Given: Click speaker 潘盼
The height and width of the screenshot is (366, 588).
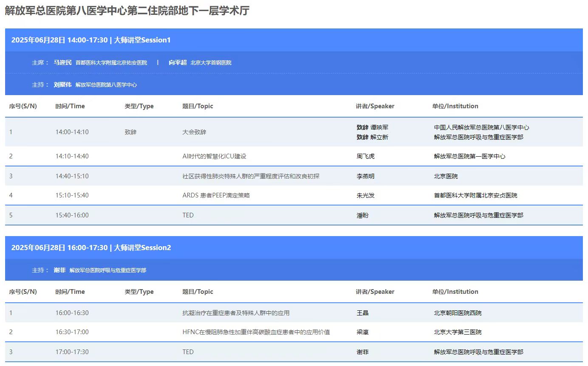Looking at the screenshot, I should tap(362, 215).
